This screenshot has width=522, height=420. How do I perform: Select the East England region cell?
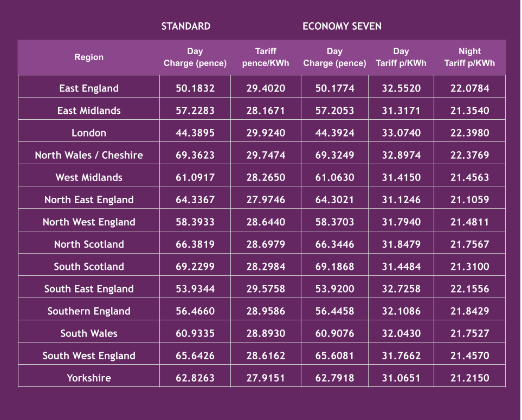89,88
